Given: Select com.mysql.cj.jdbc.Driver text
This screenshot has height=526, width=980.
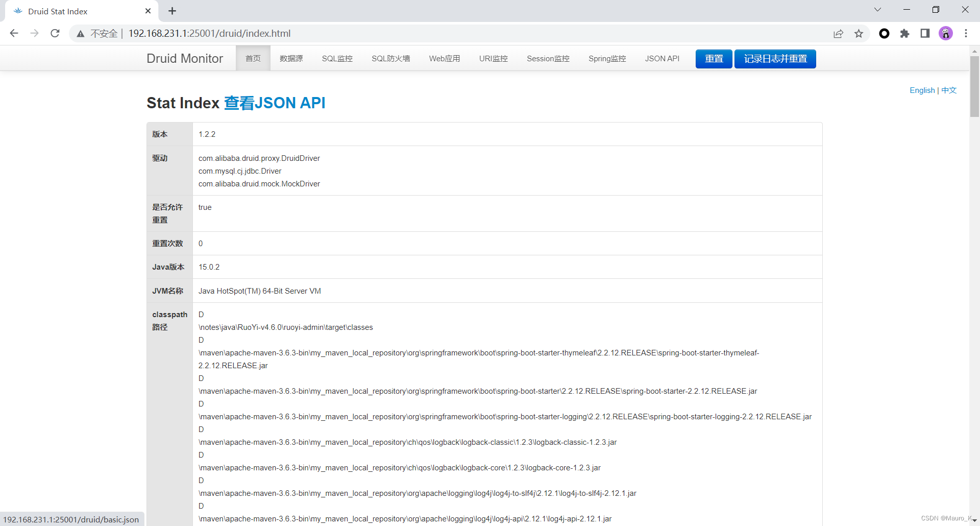Looking at the screenshot, I should (x=240, y=171).
